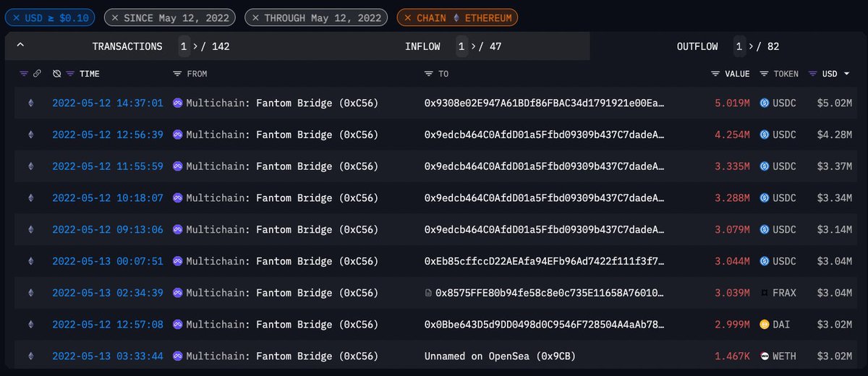Click the USD sort direction caret
The image size is (868, 376).
point(846,74)
